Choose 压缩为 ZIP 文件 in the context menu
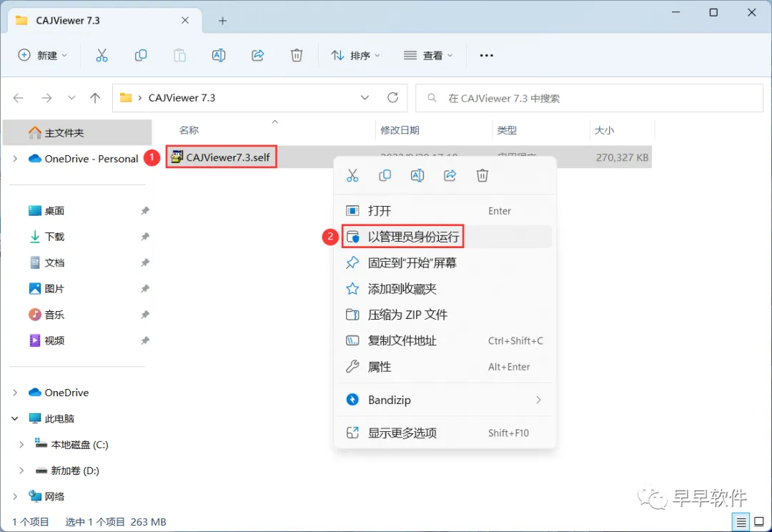 tap(445, 315)
